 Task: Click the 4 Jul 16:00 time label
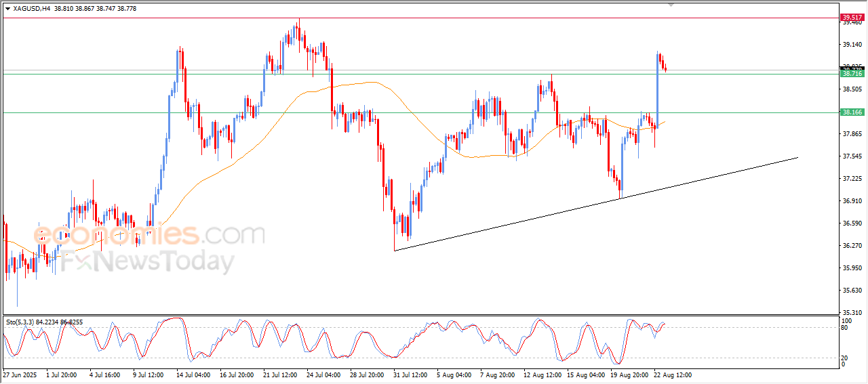tap(104, 375)
